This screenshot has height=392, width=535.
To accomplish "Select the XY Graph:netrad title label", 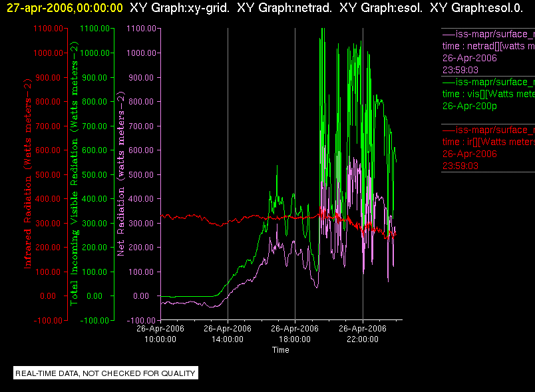I will 284,7.
